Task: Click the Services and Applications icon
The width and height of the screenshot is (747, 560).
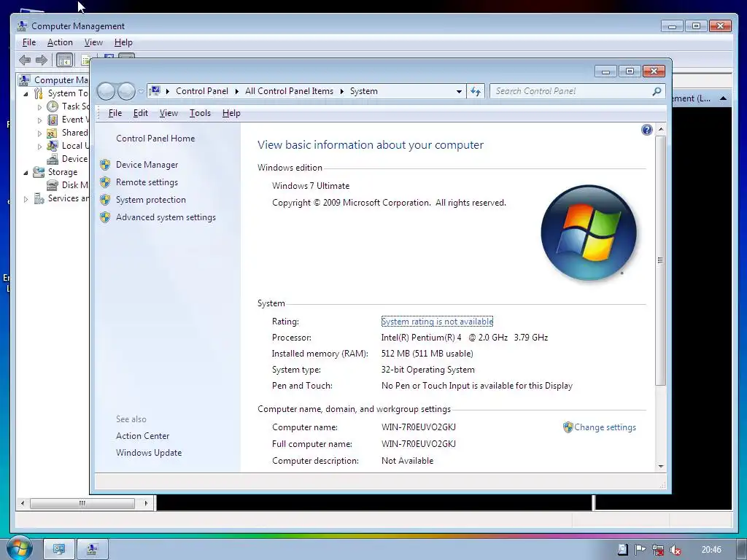Action: click(x=39, y=198)
